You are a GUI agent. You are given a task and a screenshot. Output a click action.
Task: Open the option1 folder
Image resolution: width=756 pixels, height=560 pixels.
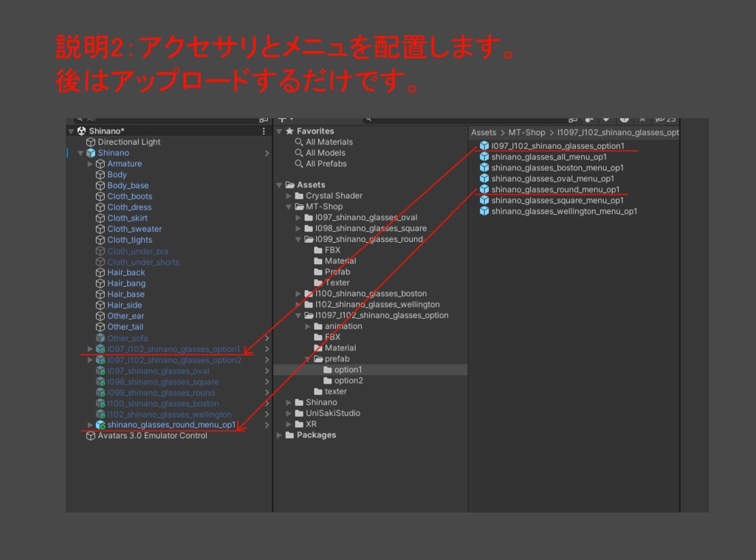click(x=348, y=370)
